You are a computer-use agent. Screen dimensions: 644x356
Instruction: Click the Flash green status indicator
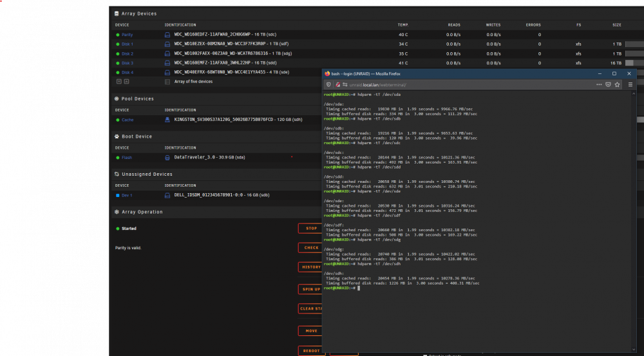(x=118, y=158)
